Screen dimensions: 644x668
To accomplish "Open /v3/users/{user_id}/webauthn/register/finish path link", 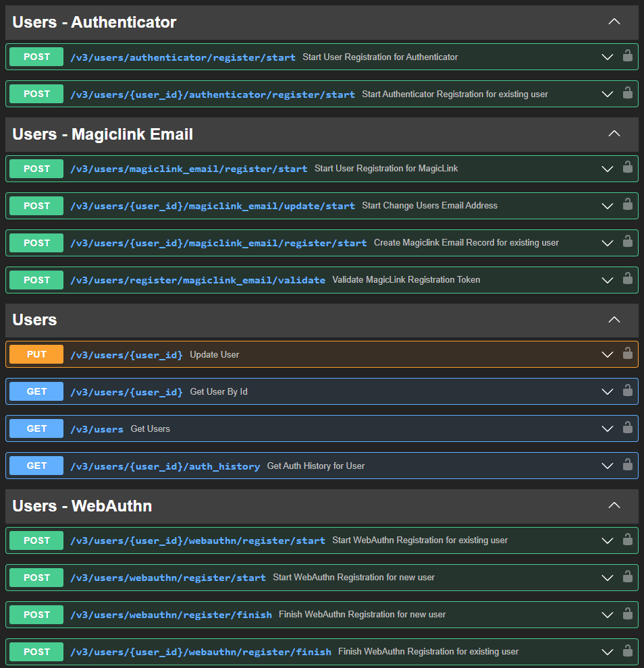I will coord(200,652).
